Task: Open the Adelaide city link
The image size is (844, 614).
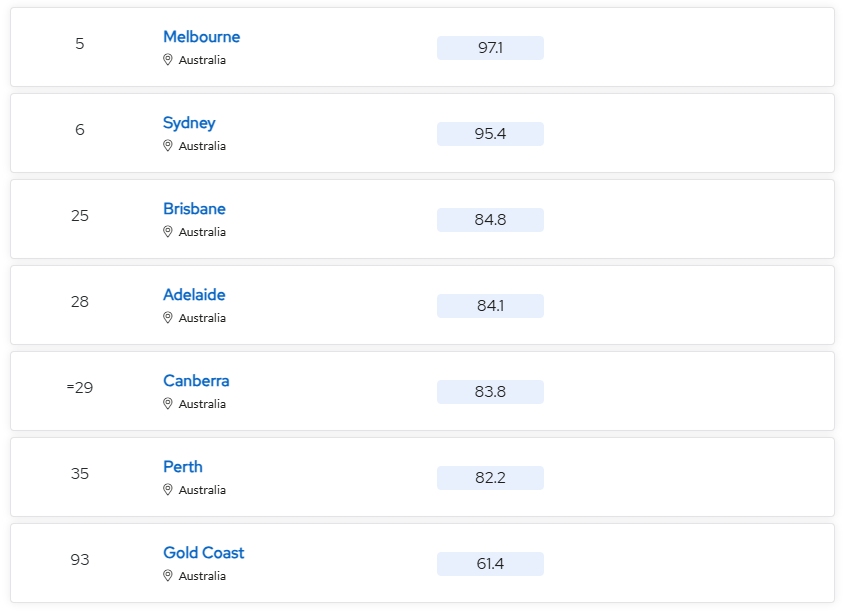Action: click(x=194, y=295)
